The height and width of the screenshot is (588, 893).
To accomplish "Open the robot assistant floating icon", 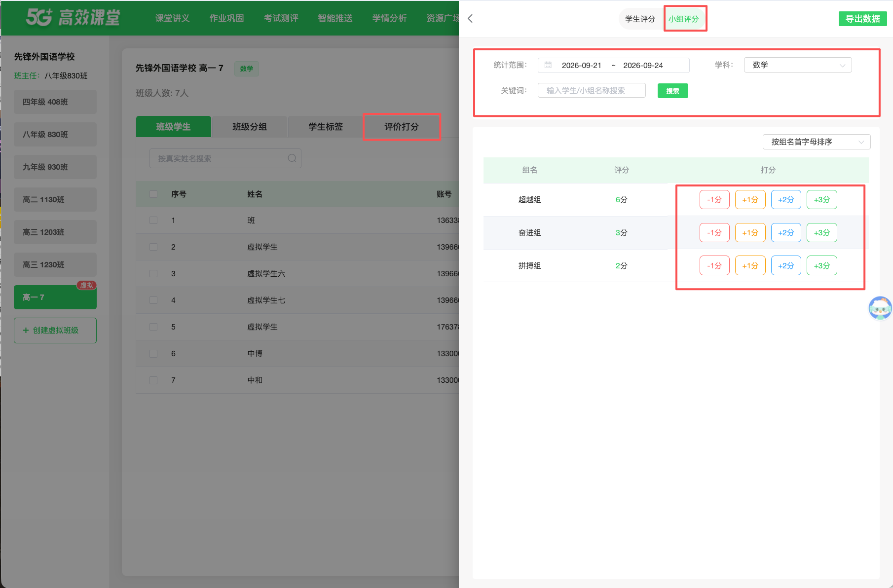I will pos(880,308).
